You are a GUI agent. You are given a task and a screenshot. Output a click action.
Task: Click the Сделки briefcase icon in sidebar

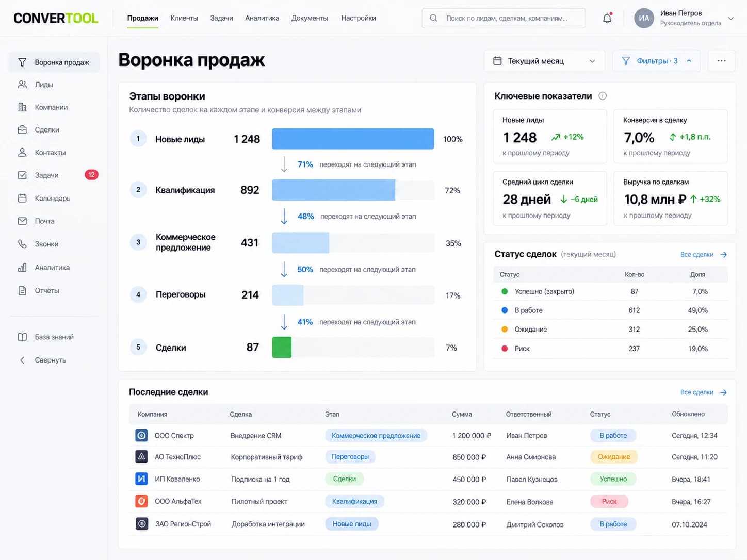pos(22,130)
